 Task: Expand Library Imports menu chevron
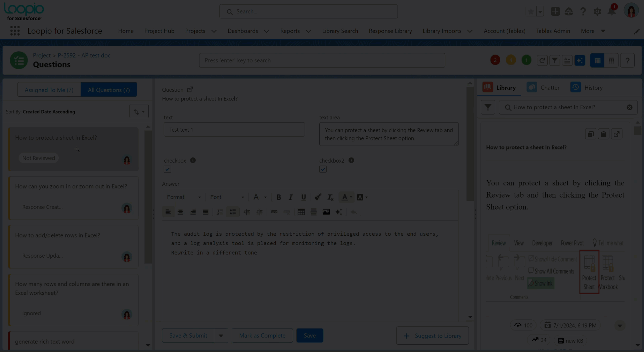470,31
